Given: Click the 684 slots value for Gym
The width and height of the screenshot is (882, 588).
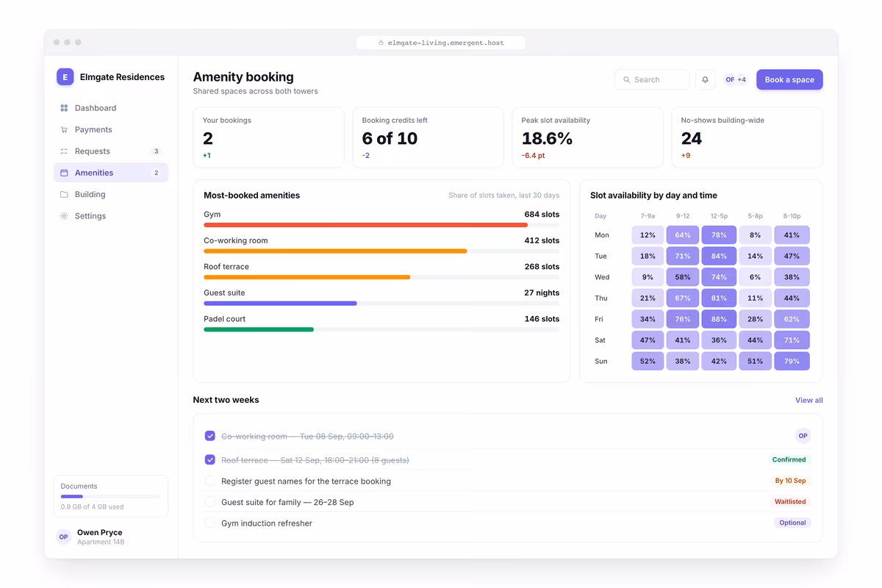Looking at the screenshot, I should tap(542, 215).
